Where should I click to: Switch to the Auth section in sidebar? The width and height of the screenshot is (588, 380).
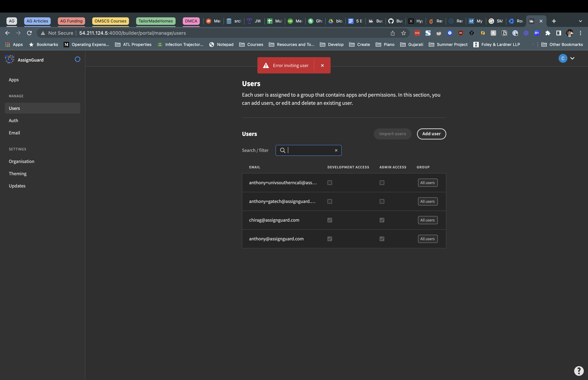click(x=14, y=120)
